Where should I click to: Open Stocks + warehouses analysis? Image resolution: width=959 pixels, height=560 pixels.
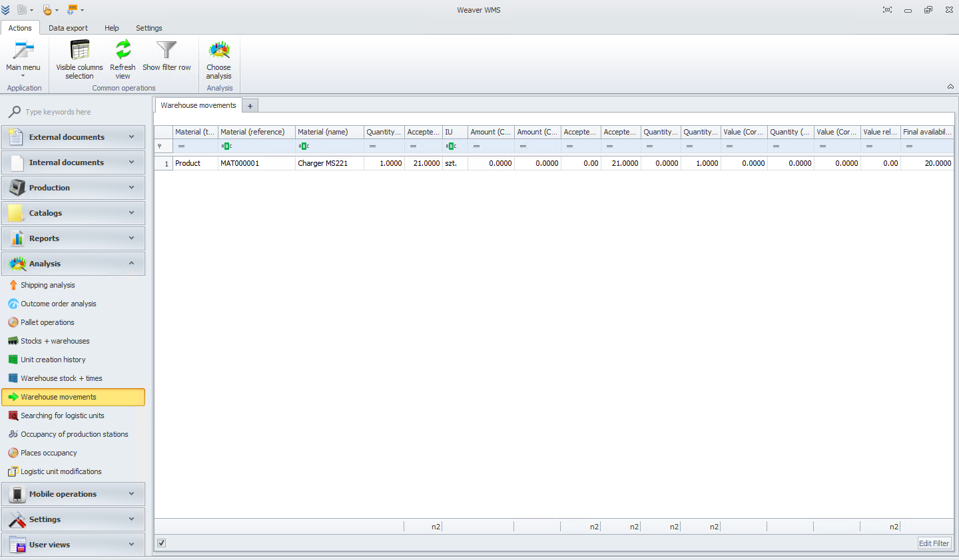55,341
